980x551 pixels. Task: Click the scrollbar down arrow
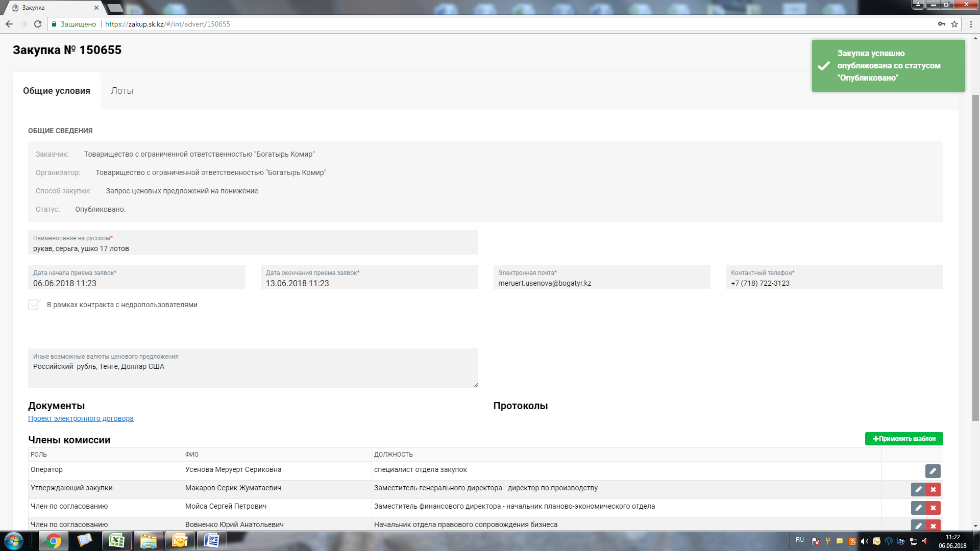975,526
